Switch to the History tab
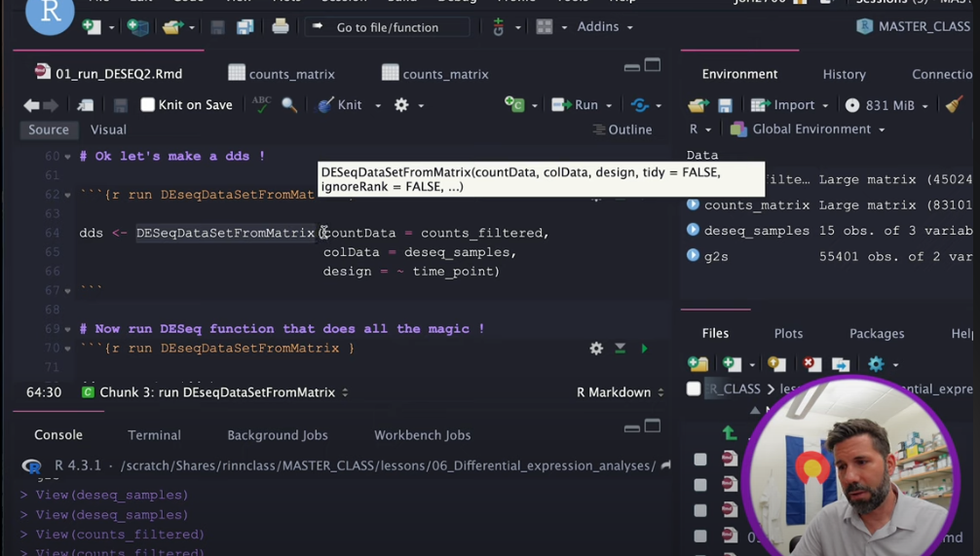The height and width of the screenshot is (556, 980). (844, 74)
